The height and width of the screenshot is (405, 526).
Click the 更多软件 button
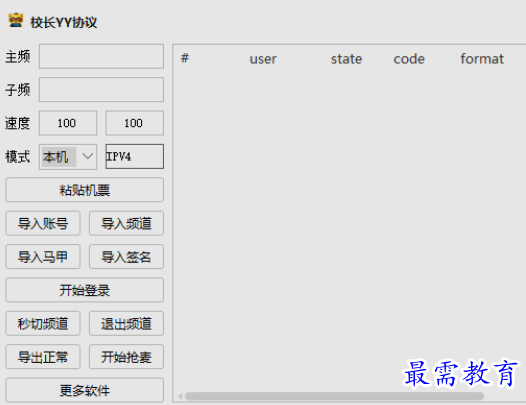tap(85, 390)
